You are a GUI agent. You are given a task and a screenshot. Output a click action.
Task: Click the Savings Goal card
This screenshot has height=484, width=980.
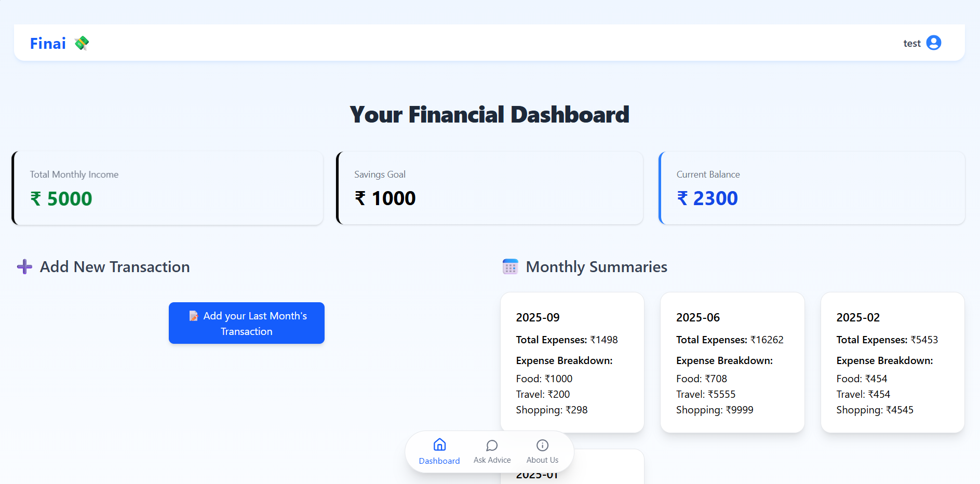point(489,188)
